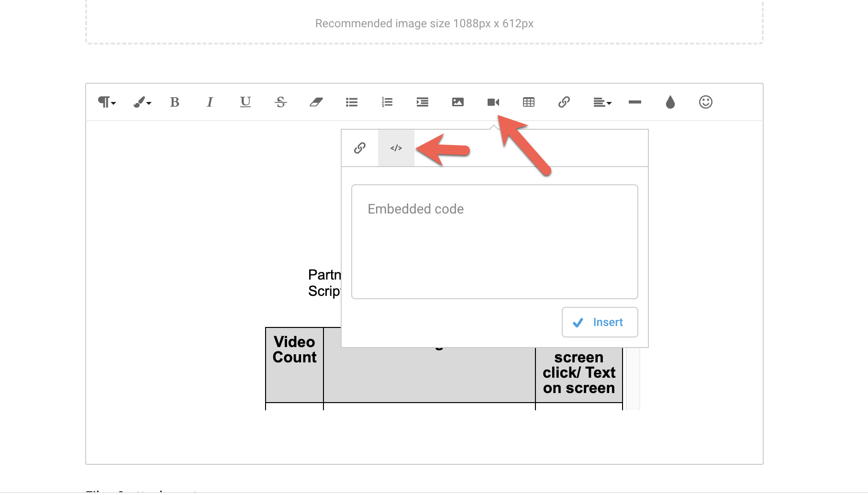Toggle italic formatting
Image resolution: width=868 pixels, height=495 pixels.
(x=210, y=102)
